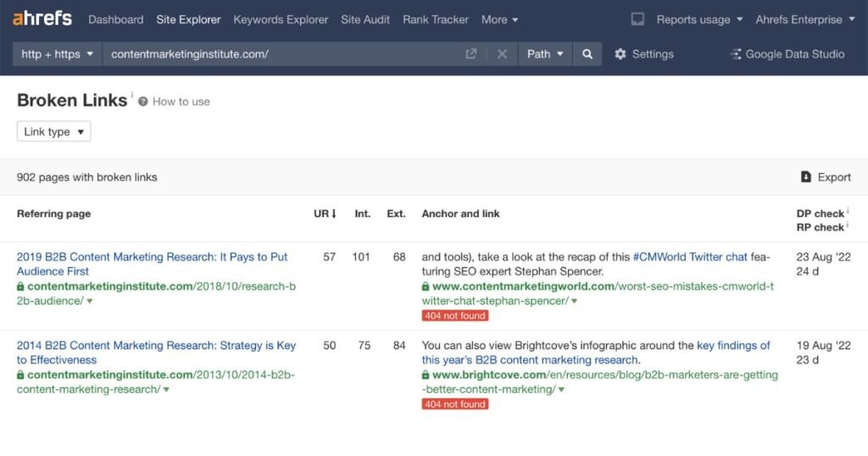The width and height of the screenshot is (868, 456).
Task: Clear the URL with the X icon
Action: coord(502,54)
